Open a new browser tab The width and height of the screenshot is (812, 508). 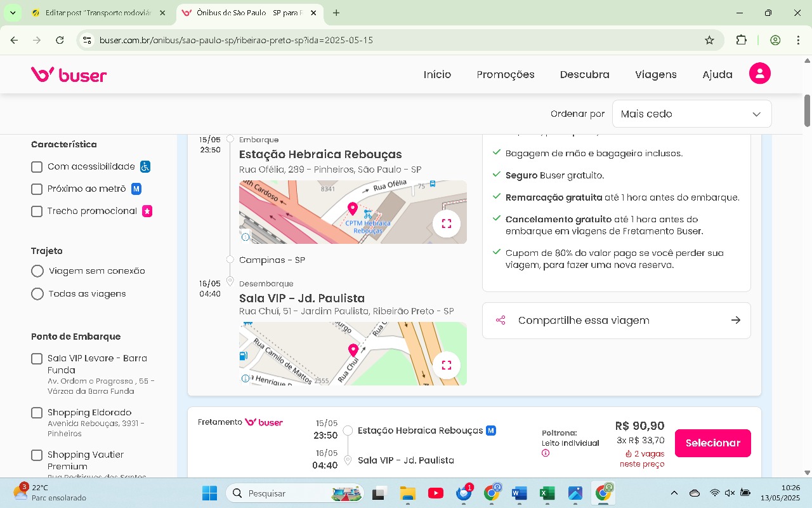336,13
